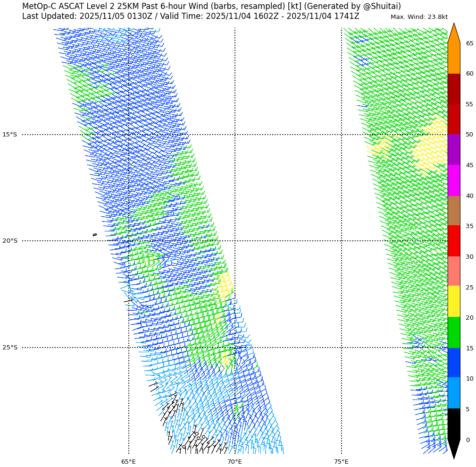Click the orange 60-65 kt colorbar segment

click(x=453, y=58)
